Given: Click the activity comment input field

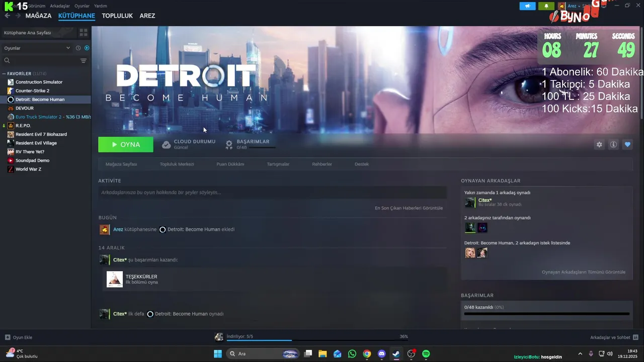Looking at the screenshot, I should point(272,193).
